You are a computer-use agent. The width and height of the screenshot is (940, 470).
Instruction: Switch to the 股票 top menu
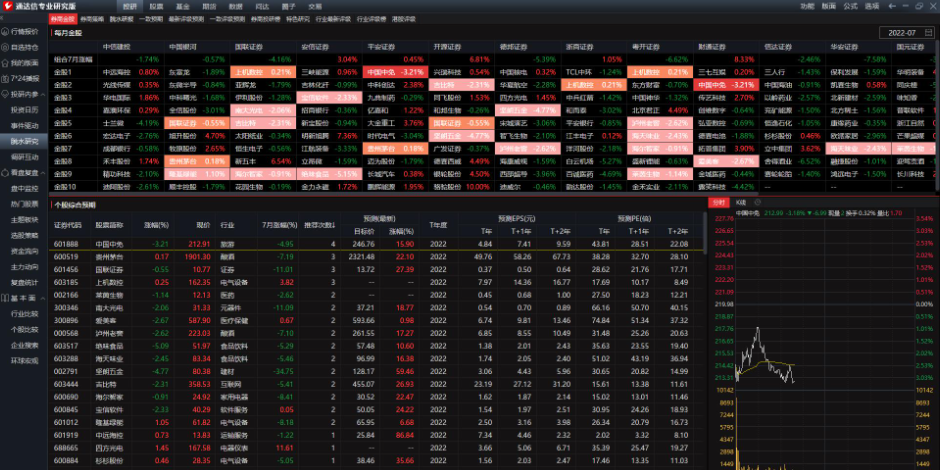(x=155, y=6)
